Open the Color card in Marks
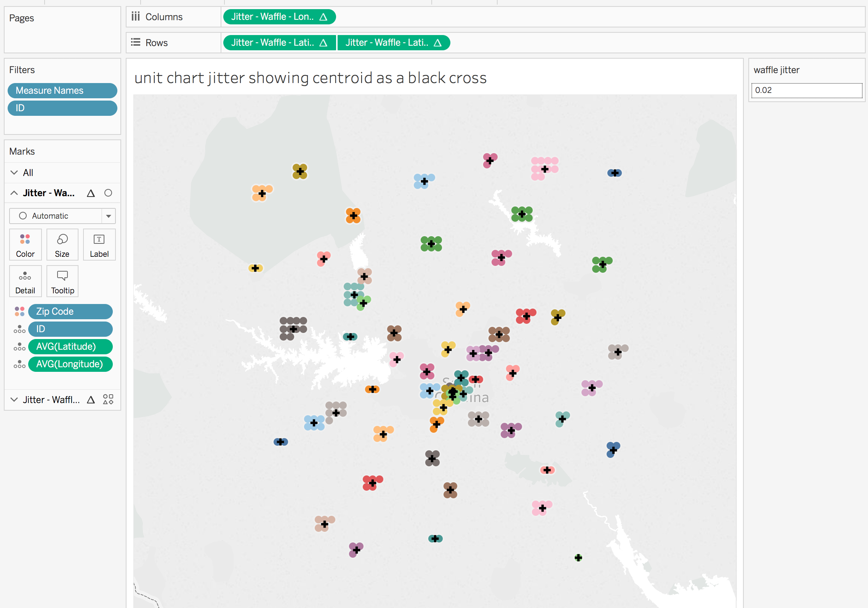Image resolution: width=868 pixels, height=608 pixels. [x=25, y=245]
